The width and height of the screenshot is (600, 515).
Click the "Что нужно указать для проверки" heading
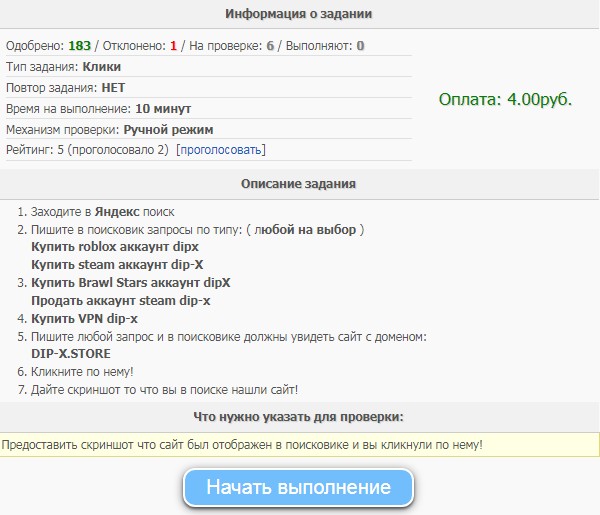300,416
